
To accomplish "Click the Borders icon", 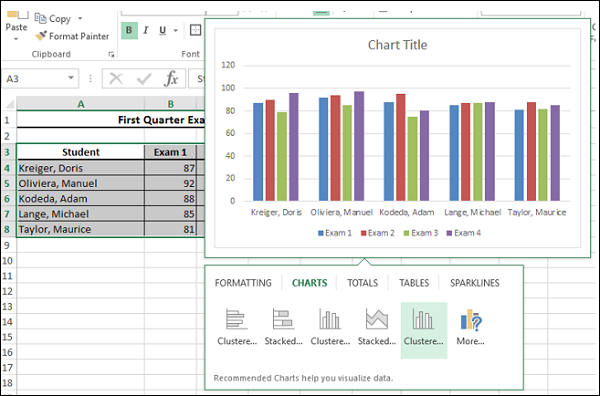I will click(x=196, y=30).
